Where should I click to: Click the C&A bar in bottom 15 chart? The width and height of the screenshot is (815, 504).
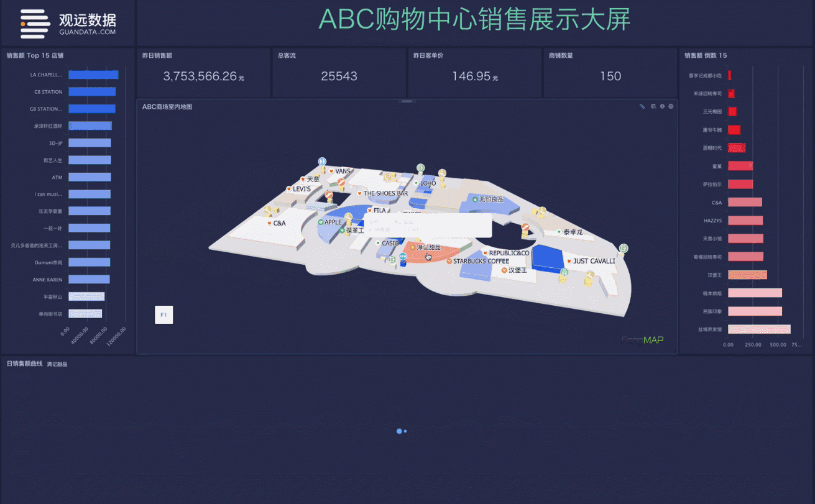point(745,202)
